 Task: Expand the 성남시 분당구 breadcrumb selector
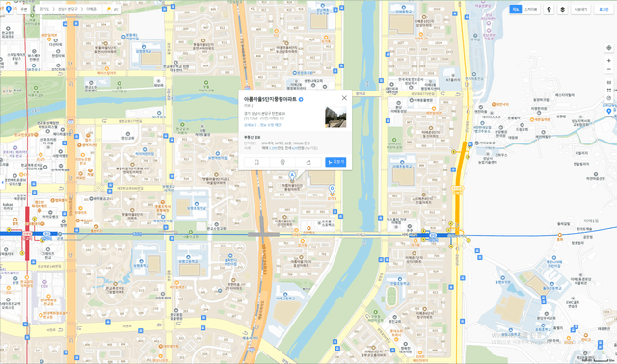(x=67, y=9)
